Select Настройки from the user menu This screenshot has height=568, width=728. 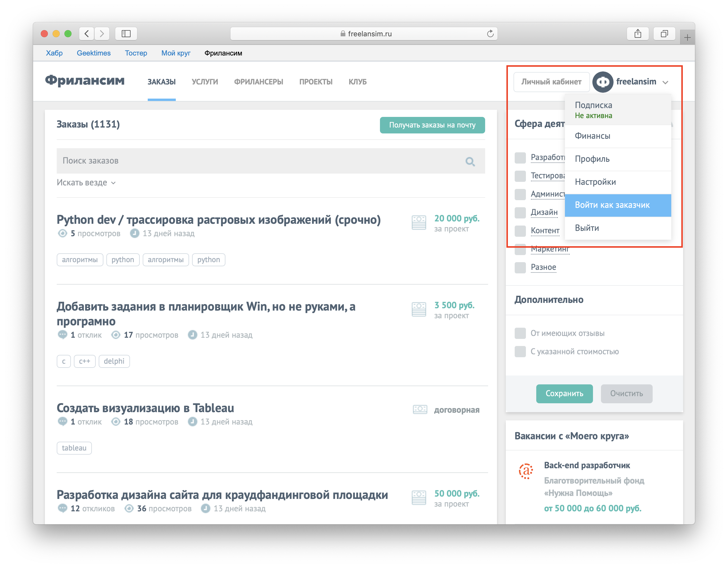click(x=595, y=182)
